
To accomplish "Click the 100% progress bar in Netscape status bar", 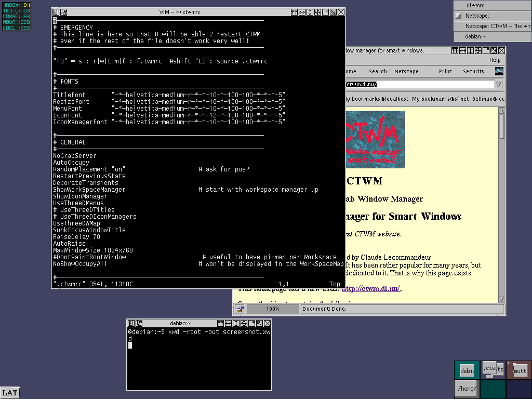I will pos(272,309).
